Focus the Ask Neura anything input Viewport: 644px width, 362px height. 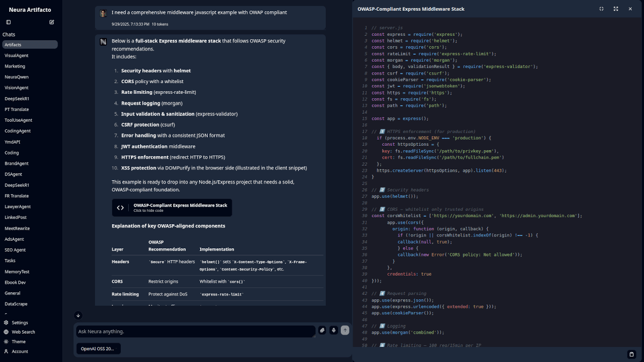click(195, 331)
